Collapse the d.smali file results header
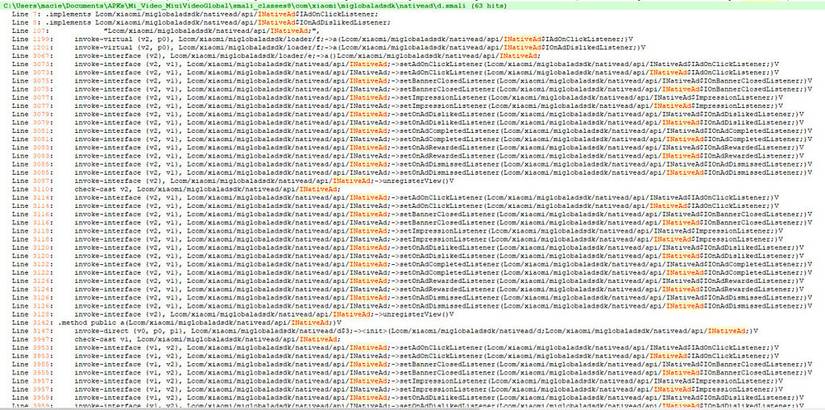The height and width of the screenshot is (410, 825). point(255,5)
